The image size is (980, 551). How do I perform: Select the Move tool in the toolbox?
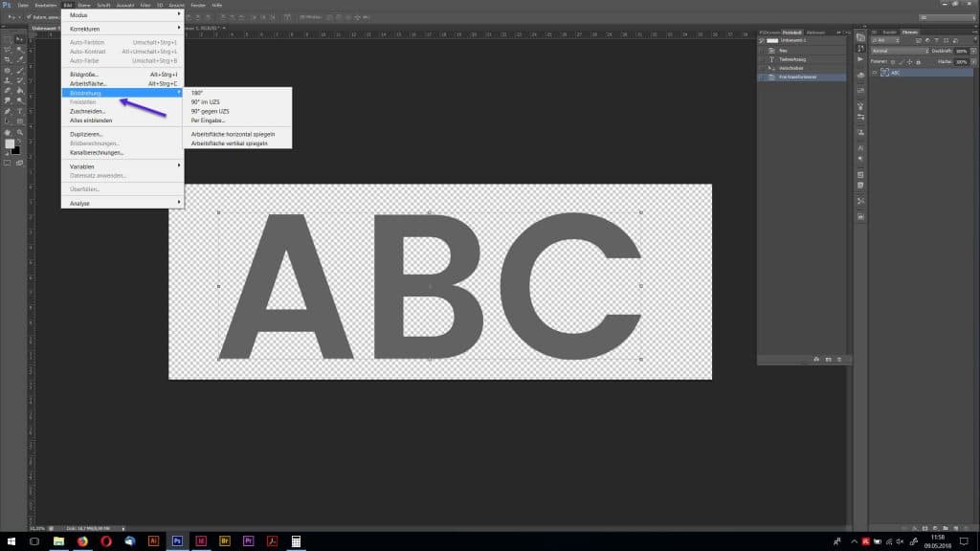point(19,39)
